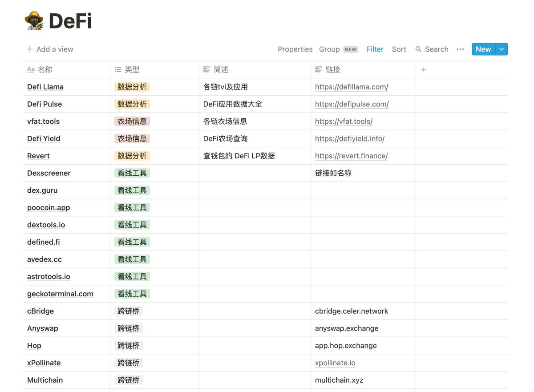This screenshot has width=534, height=392.
Task: Open the defiyield.info link
Action: [x=350, y=139]
